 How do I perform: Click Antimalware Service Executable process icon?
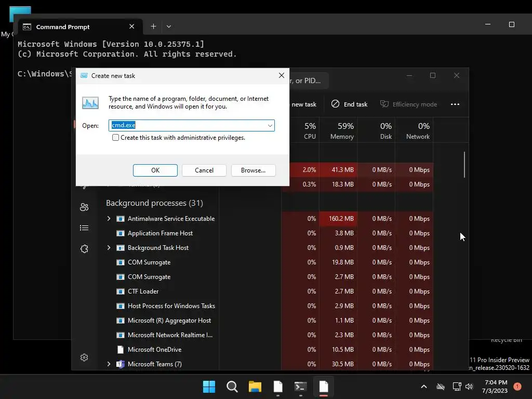121,219
